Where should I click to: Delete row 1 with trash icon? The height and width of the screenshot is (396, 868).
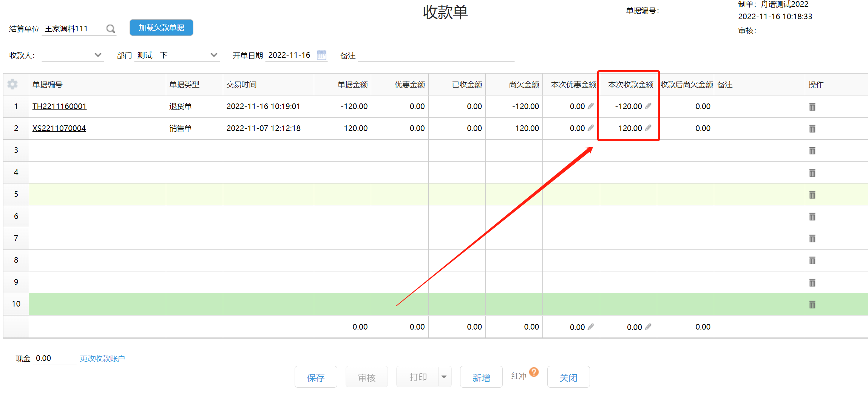[812, 107]
